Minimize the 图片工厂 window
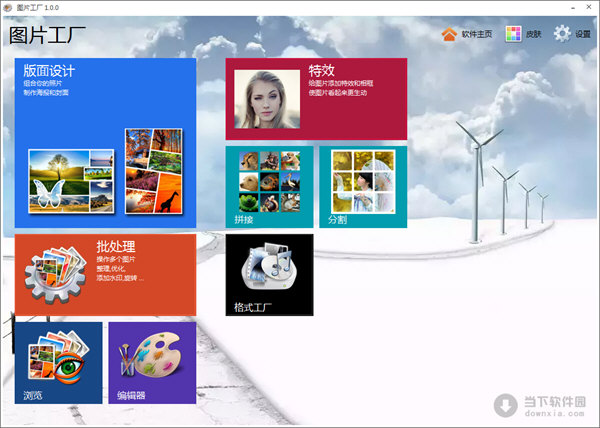600x428 pixels. pyautogui.click(x=573, y=8)
